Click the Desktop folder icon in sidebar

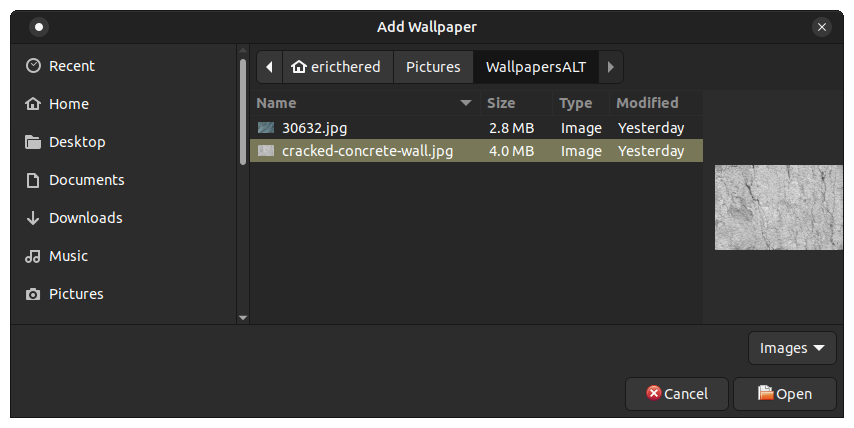pos(33,142)
